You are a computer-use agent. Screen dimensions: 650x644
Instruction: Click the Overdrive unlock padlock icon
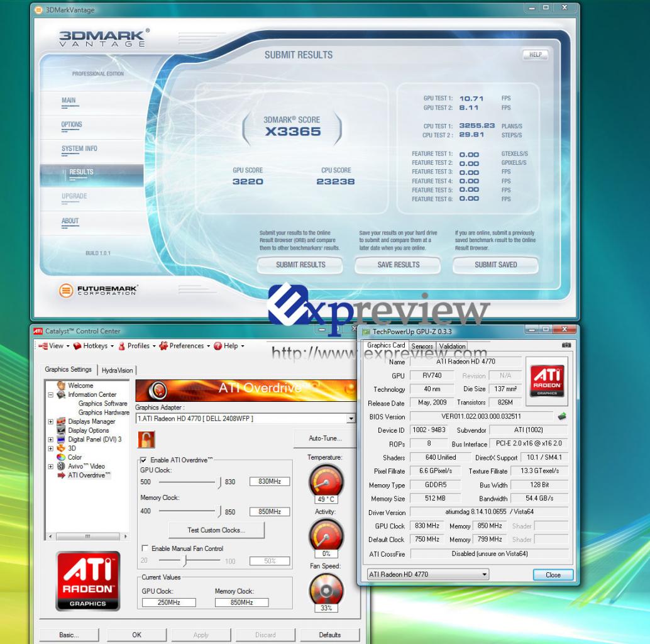[146, 440]
